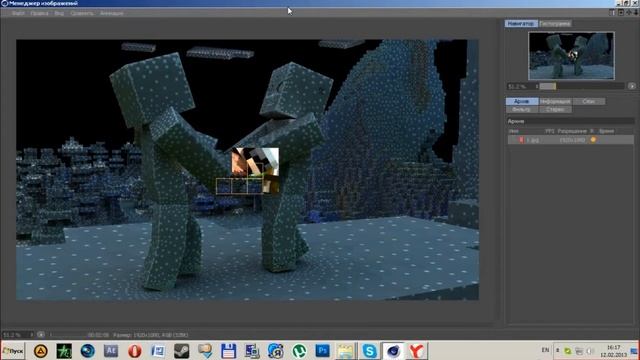The height and width of the screenshot is (360, 640).
Task: Select the Стерео tab
Action: (x=555, y=109)
